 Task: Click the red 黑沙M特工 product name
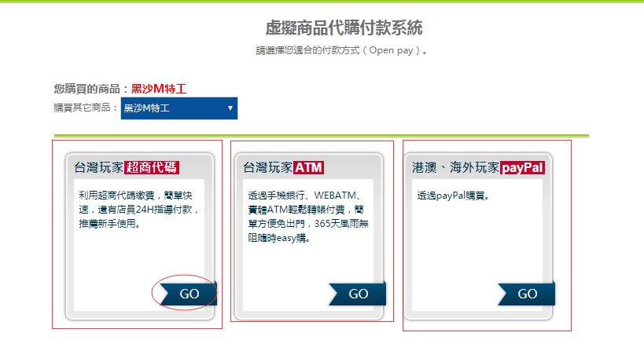(x=158, y=90)
